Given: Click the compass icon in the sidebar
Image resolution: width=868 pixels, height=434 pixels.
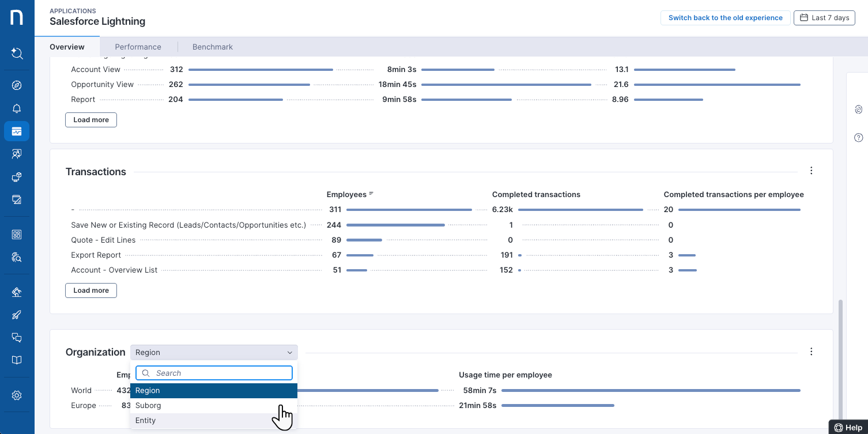Looking at the screenshot, I should [x=17, y=86].
